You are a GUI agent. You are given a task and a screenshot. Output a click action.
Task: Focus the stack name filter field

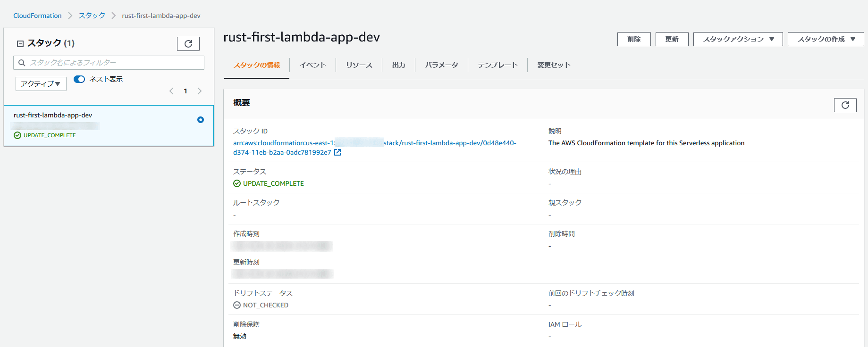[109, 63]
